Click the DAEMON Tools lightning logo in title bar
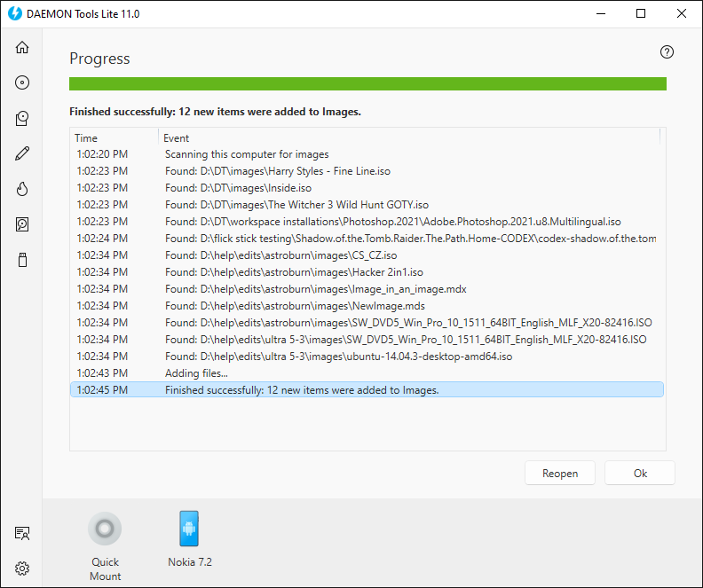The width and height of the screenshot is (703, 588). pyautogui.click(x=15, y=13)
